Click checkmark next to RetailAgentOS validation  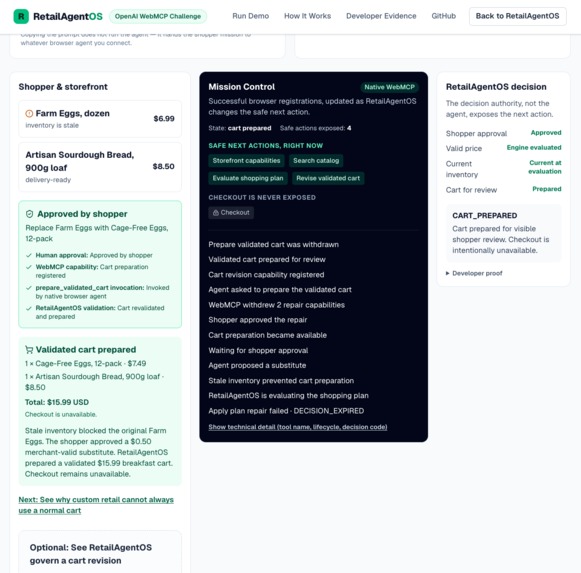coord(29,308)
